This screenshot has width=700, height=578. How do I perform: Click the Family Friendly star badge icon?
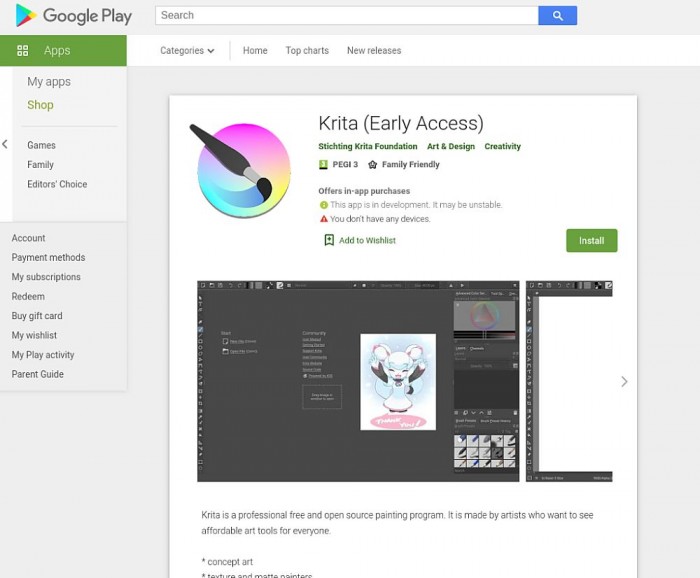coord(372,165)
